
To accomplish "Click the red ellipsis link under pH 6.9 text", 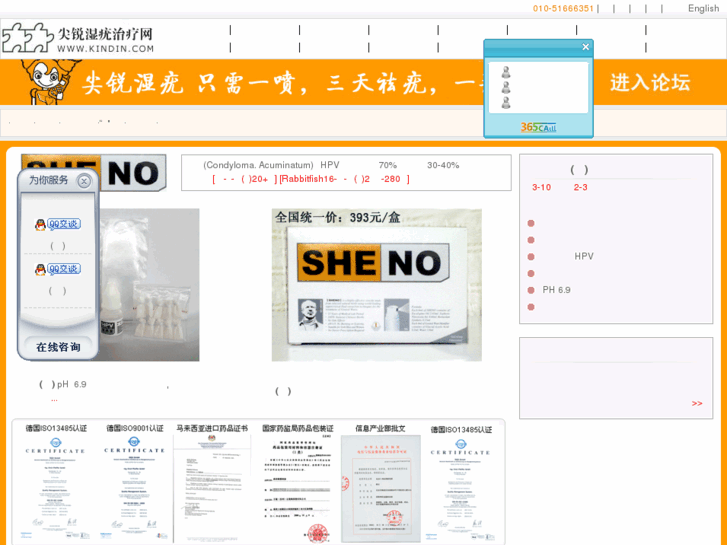I will [54, 399].
